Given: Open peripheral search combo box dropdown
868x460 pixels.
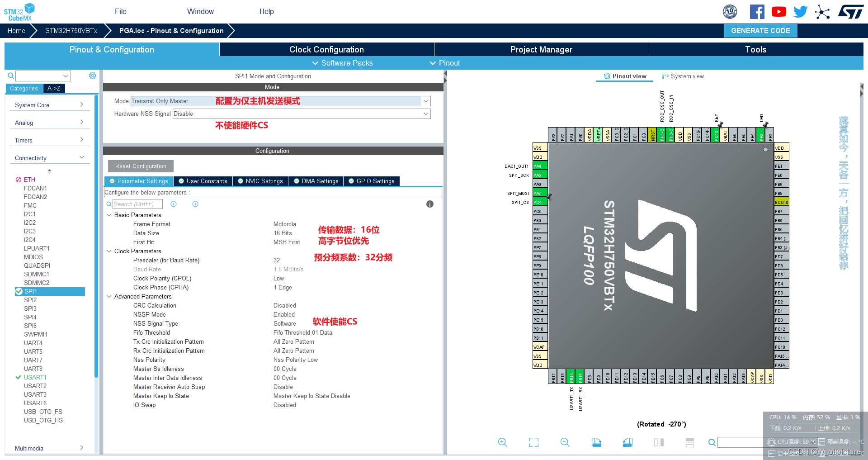Looking at the screenshot, I should 66,76.
